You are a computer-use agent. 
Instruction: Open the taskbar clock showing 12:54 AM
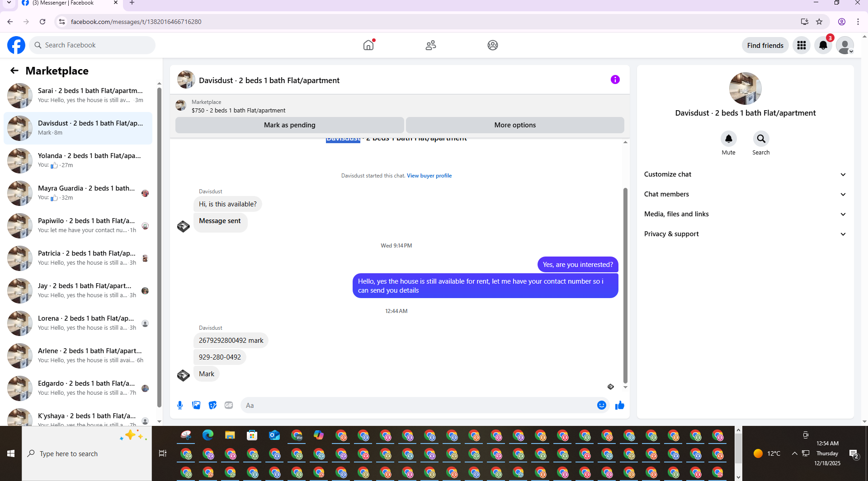[827, 453]
